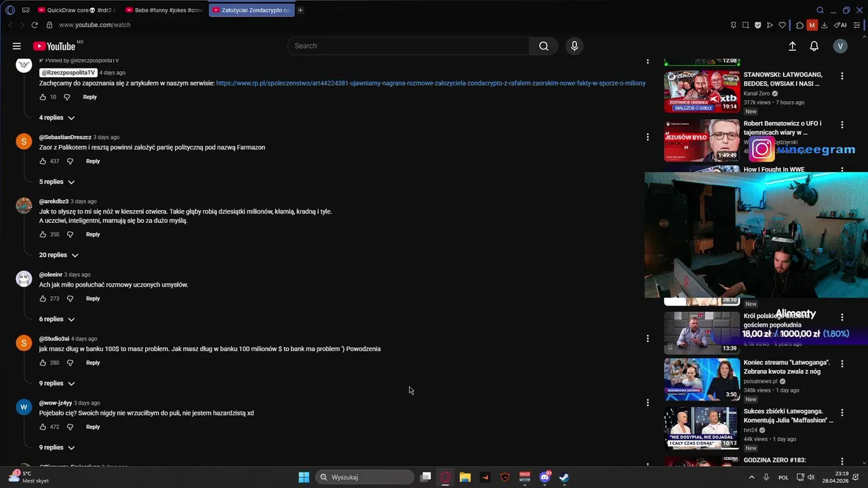Expand 4 replies under pinned comment
Screen dimensions: 868x488
57,118
